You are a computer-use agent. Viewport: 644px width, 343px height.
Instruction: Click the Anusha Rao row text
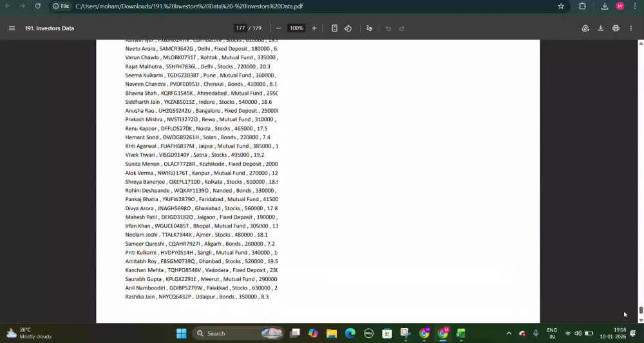(x=202, y=111)
